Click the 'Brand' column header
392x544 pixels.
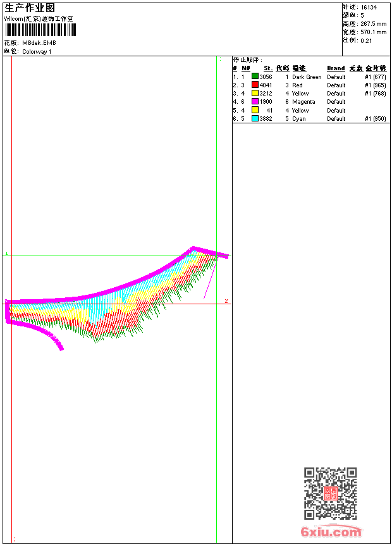[x=336, y=68]
